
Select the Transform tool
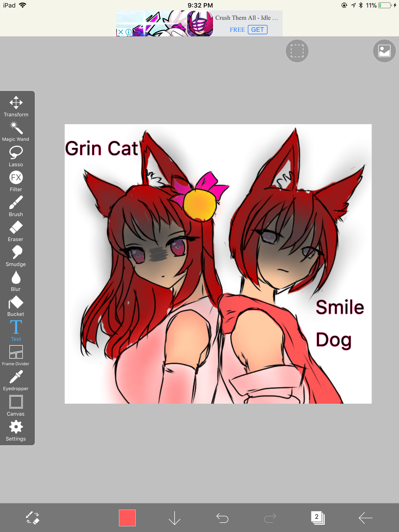(x=16, y=107)
